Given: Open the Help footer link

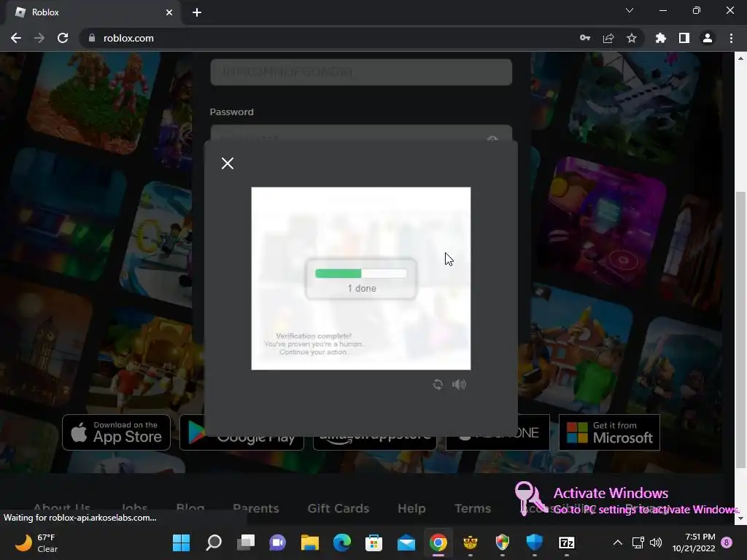Looking at the screenshot, I should 411,508.
